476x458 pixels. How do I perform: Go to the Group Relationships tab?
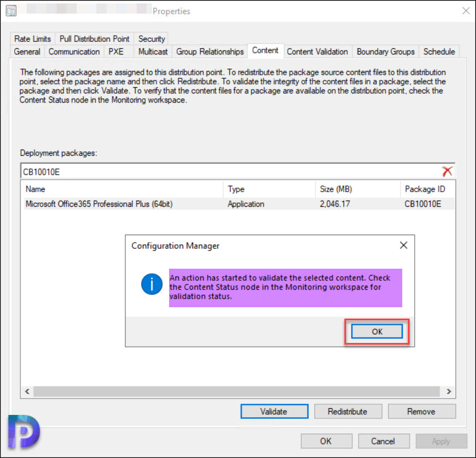click(x=210, y=52)
